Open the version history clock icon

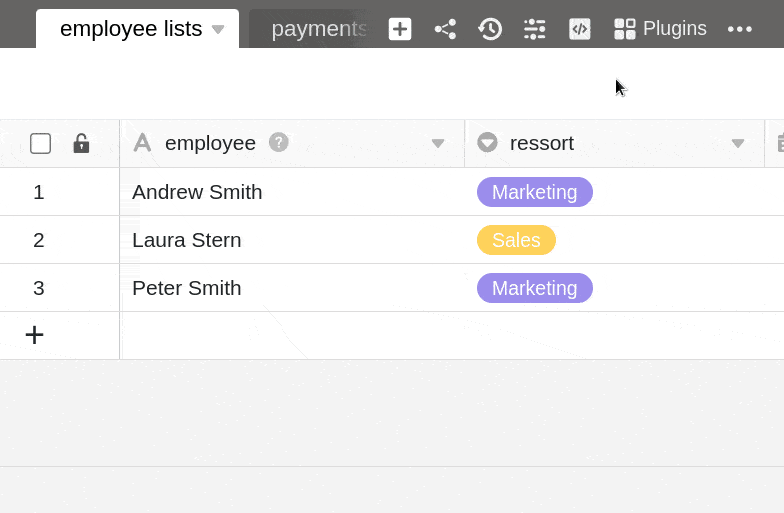click(490, 29)
